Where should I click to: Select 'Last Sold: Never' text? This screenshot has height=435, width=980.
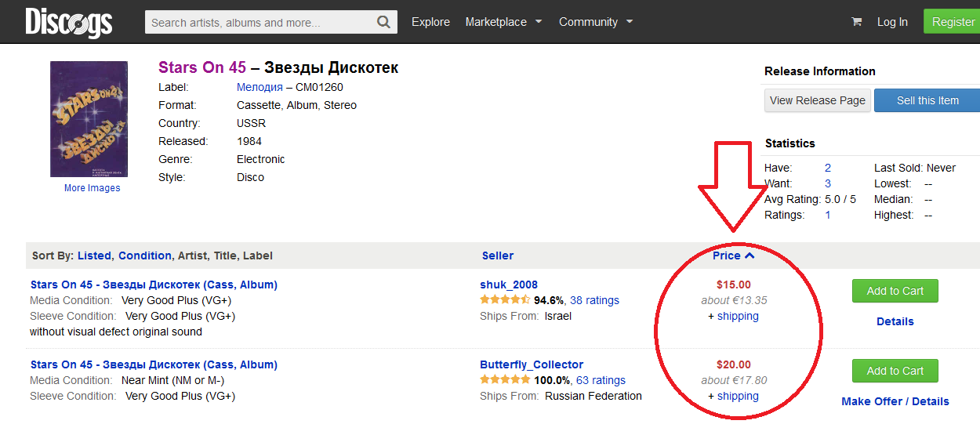point(915,168)
